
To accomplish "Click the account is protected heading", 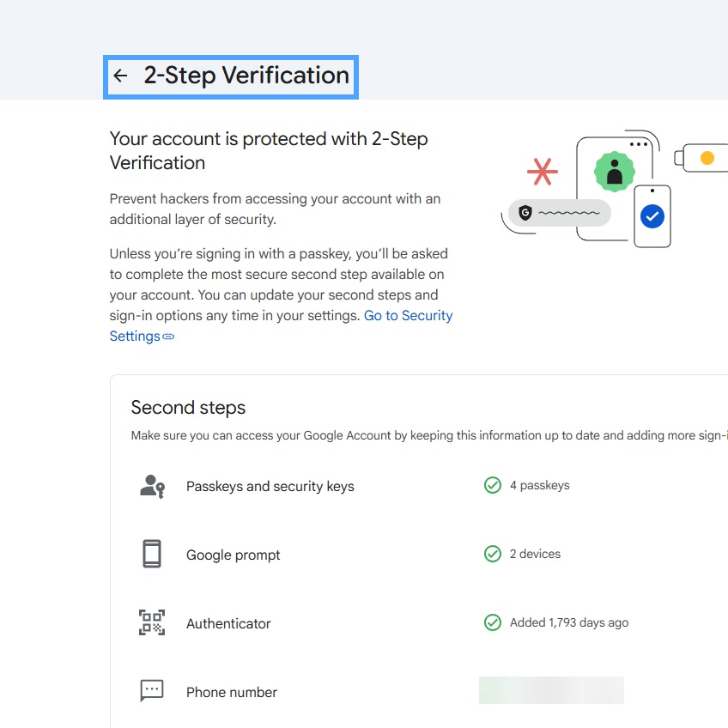I will 269,151.
